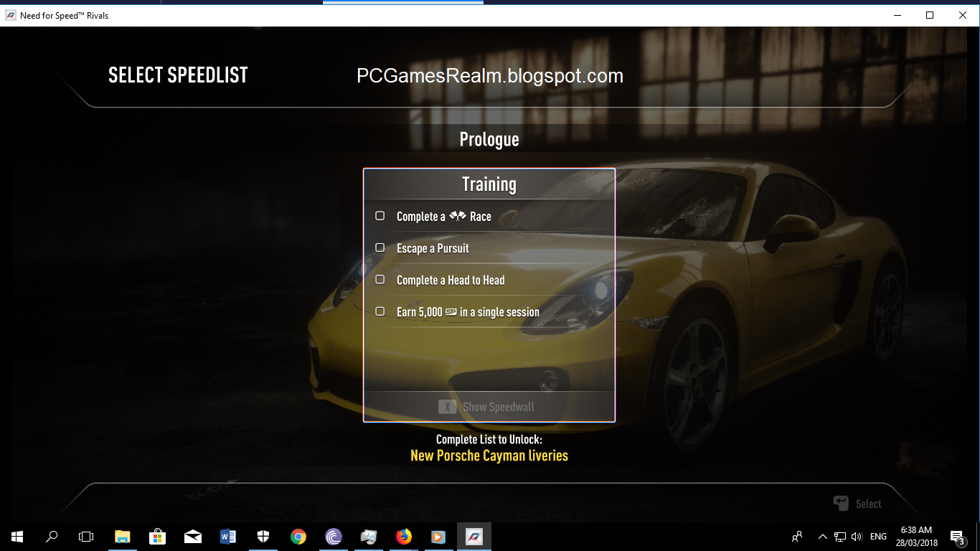The image size is (980, 551).
Task: Open the network status tray icon
Action: click(839, 537)
